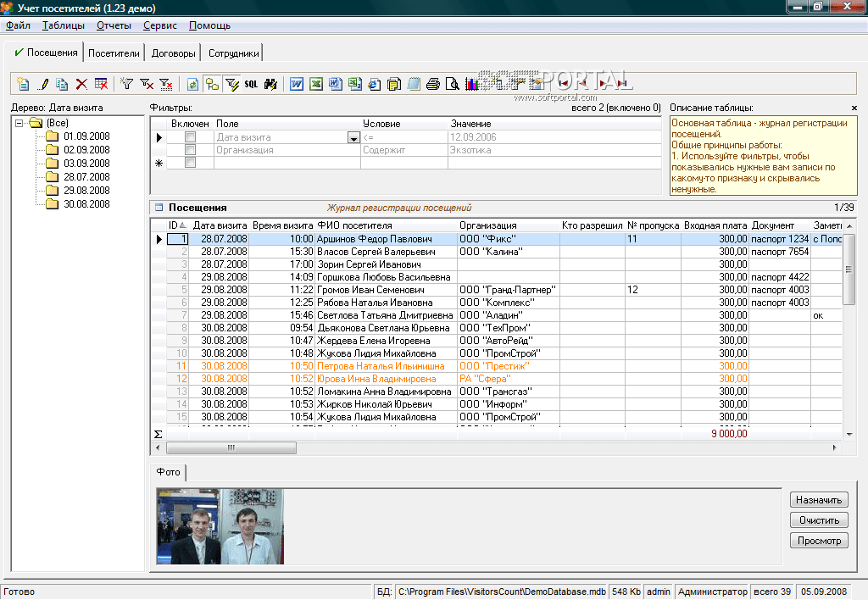Enable the Дата визита filter checkbox

(x=190, y=137)
